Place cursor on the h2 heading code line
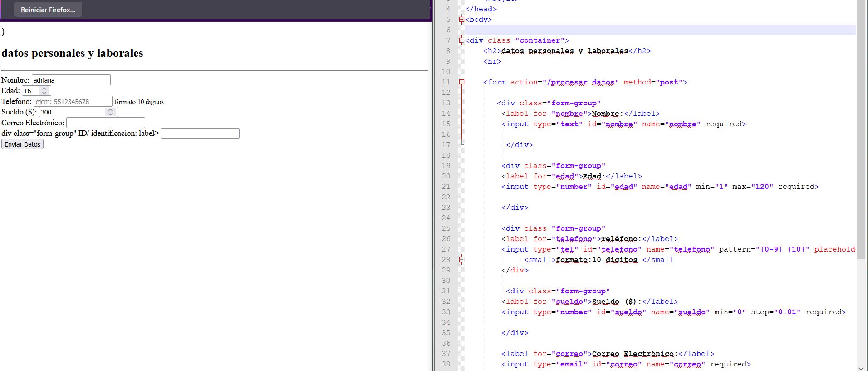Screen dimensions: 868x371 (x=567, y=51)
